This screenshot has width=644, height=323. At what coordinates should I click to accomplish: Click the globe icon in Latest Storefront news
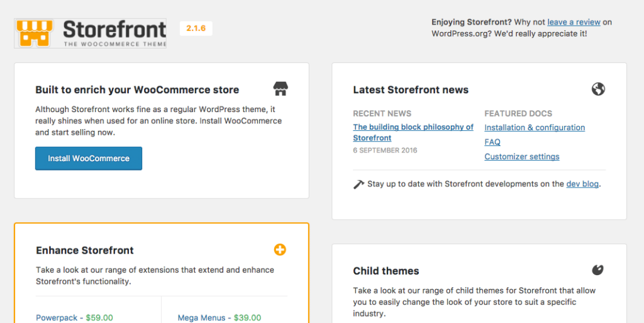point(598,89)
